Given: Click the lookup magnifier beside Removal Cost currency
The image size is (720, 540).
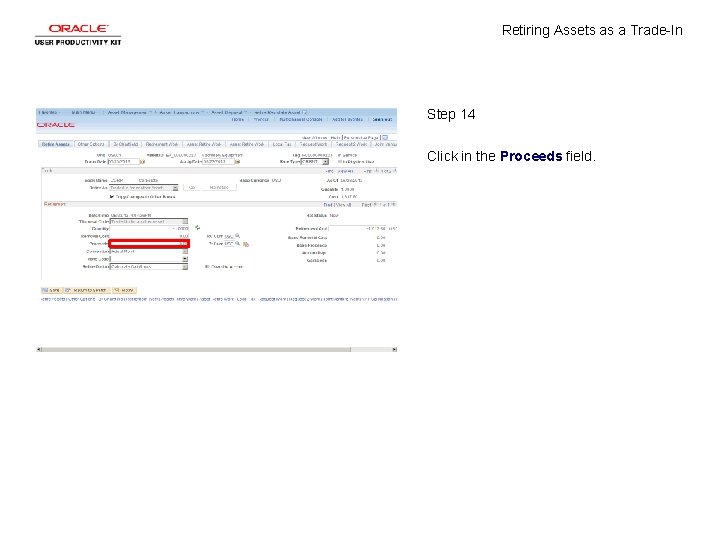Looking at the screenshot, I should pyautogui.click(x=237, y=236).
